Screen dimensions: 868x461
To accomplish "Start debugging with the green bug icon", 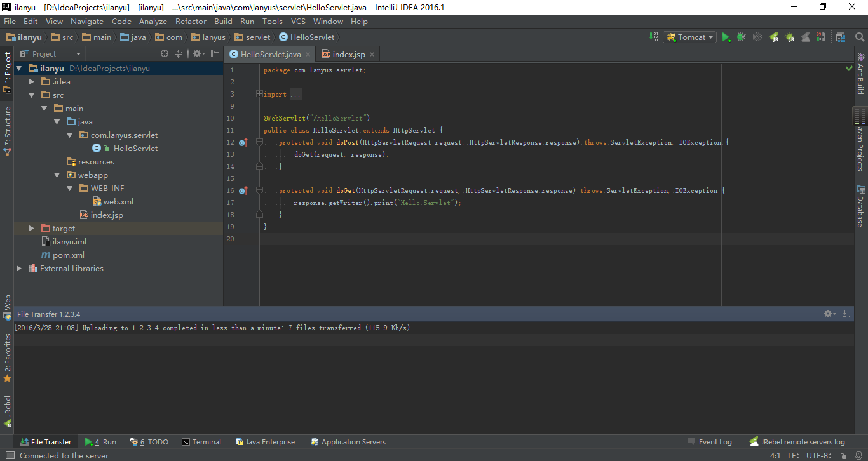I will [741, 37].
